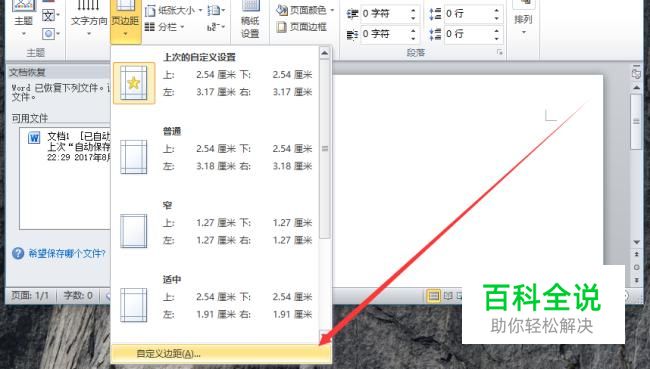
Task: Toggle the ruler icon above the scrollbar
Action: (x=636, y=74)
